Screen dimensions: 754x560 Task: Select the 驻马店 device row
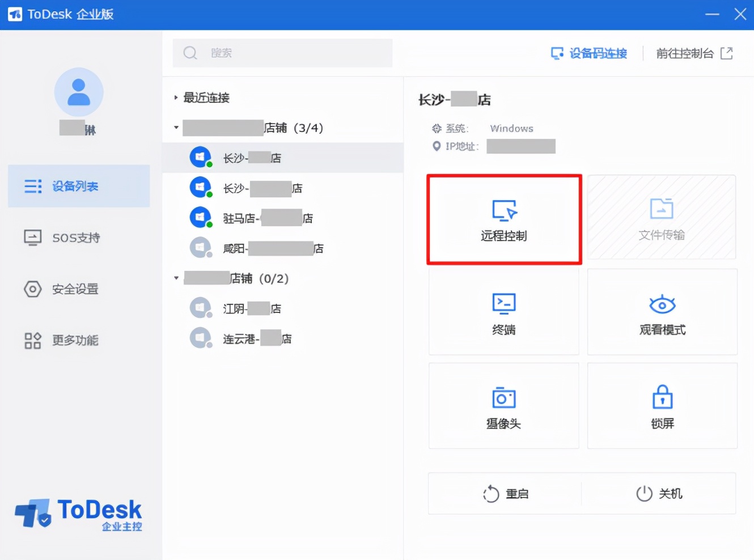[x=283, y=218]
